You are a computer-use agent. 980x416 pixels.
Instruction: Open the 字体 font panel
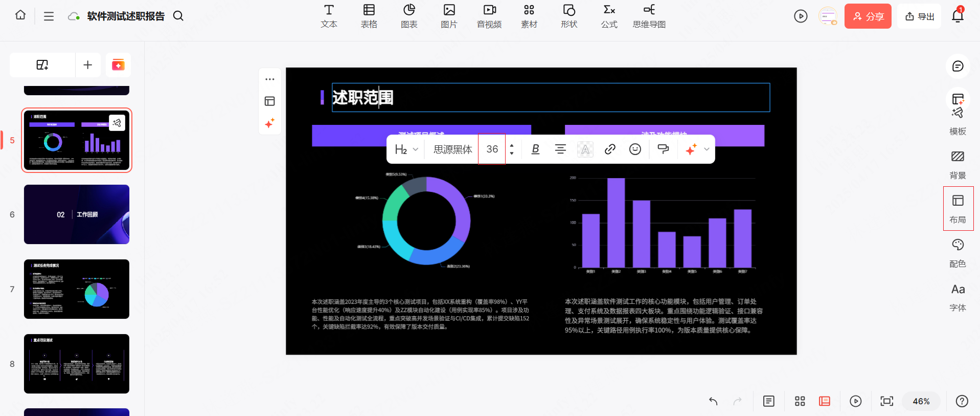[958, 297]
